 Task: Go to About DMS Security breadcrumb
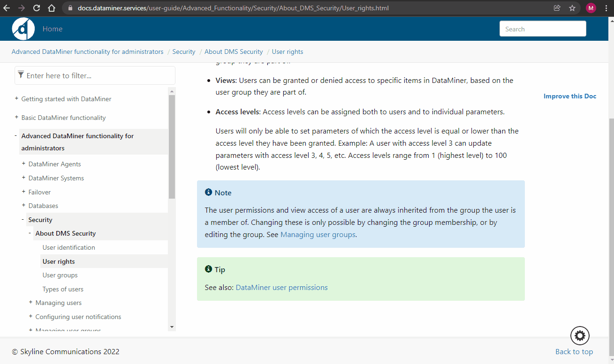pos(234,52)
